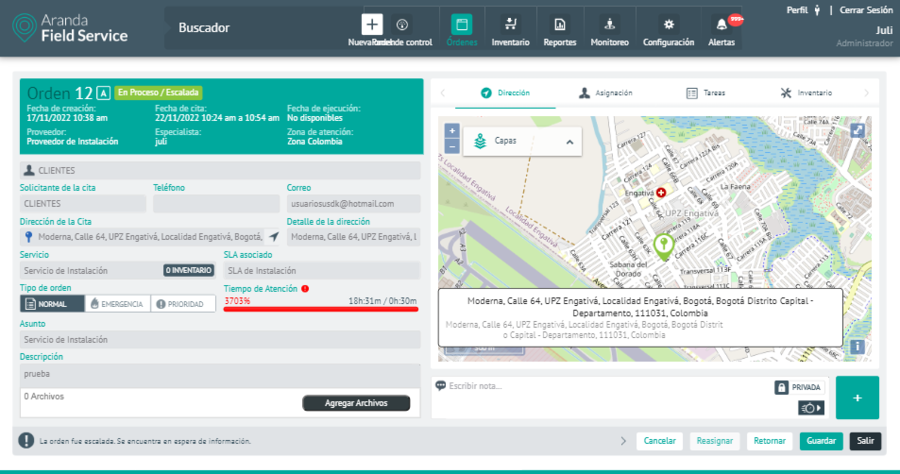Toggle the PRIVADA note lock
900x474 pixels.
[x=799, y=387]
